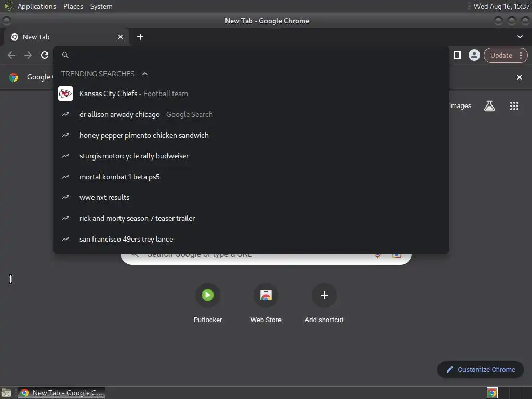Image resolution: width=532 pixels, height=399 pixels.
Task: Click the trending arrow beside wwe nxt results
Action: tap(65, 197)
